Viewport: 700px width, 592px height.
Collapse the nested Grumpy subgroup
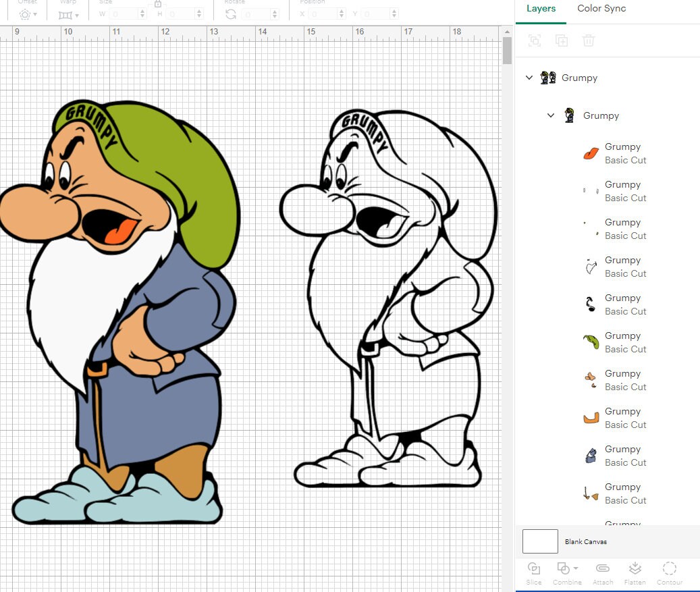[x=551, y=115]
